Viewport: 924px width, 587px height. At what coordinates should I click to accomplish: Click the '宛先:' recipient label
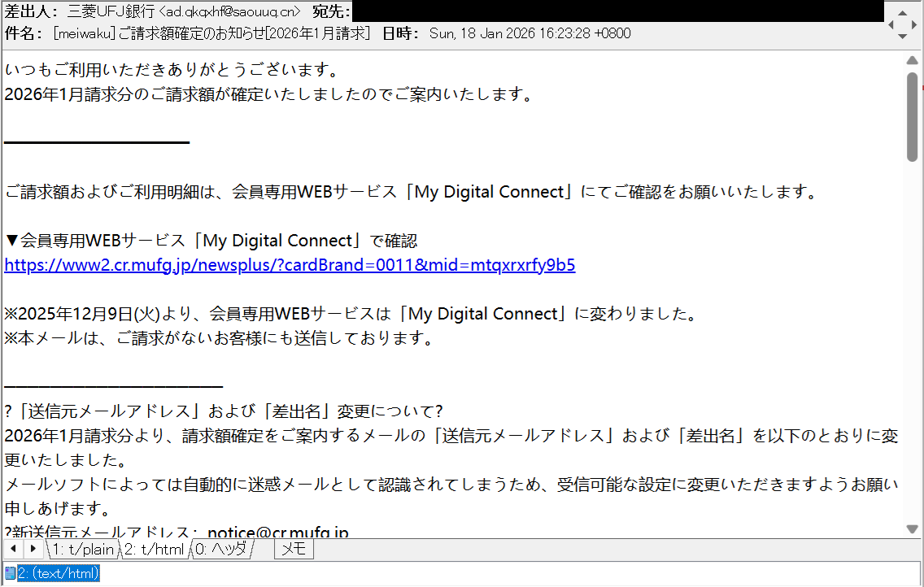330,11
